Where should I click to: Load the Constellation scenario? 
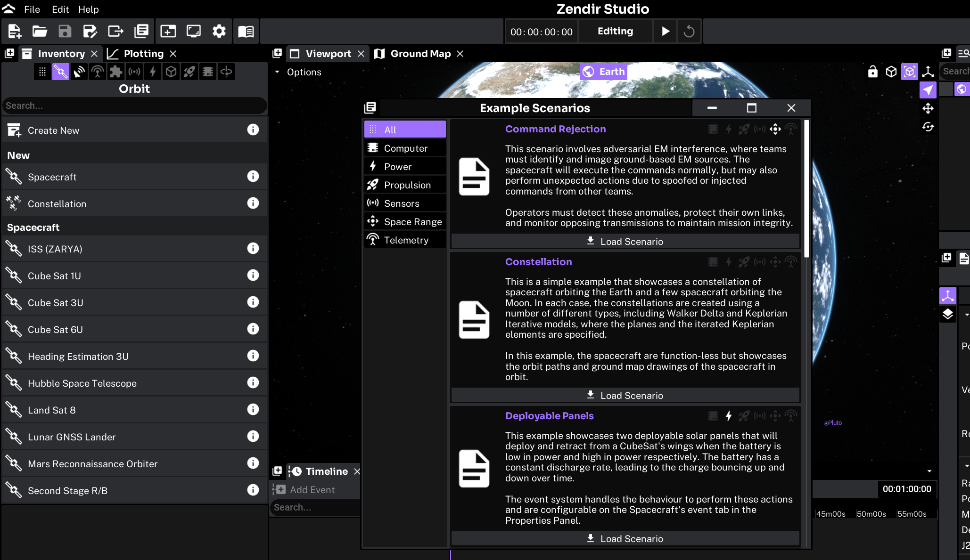625,395
